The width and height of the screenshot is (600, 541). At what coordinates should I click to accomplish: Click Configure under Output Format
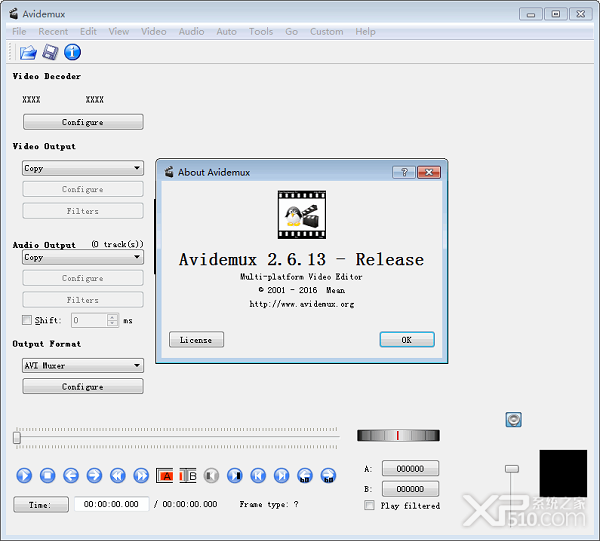83,386
